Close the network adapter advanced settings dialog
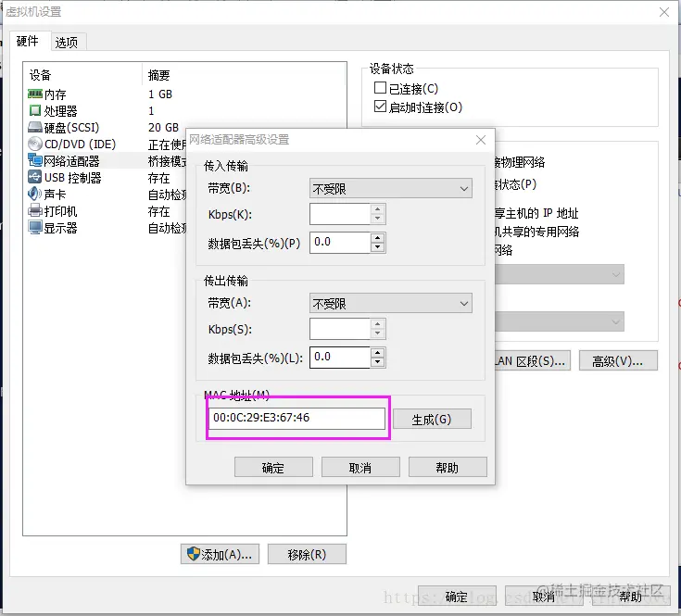Image resolution: width=681 pixels, height=616 pixels. (480, 140)
